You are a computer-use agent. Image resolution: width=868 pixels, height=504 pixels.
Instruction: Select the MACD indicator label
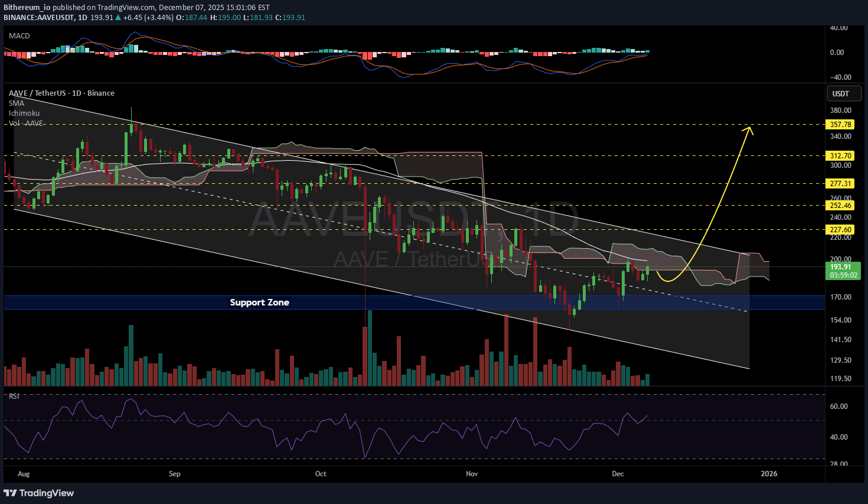click(x=19, y=36)
